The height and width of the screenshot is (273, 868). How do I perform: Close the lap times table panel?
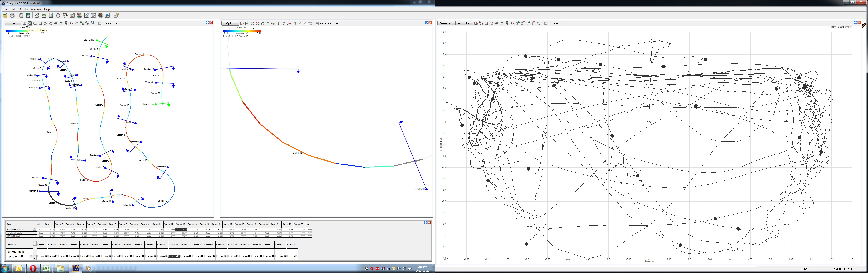(429, 222)
